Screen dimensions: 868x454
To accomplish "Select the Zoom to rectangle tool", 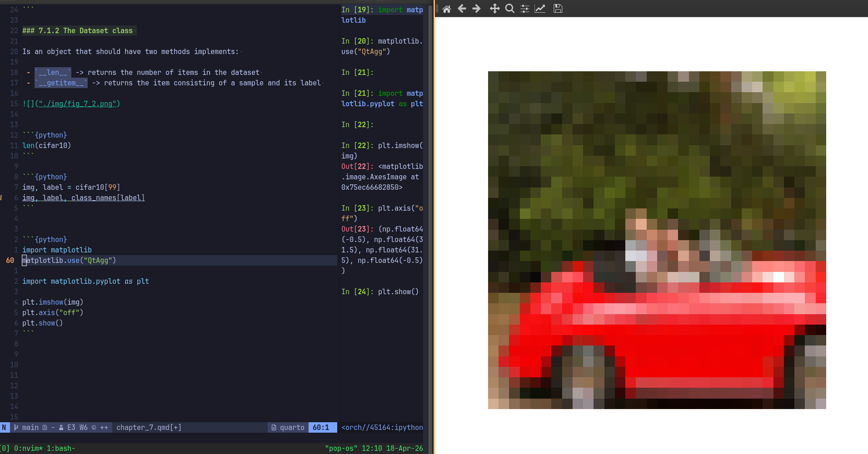I will point(510,9).
